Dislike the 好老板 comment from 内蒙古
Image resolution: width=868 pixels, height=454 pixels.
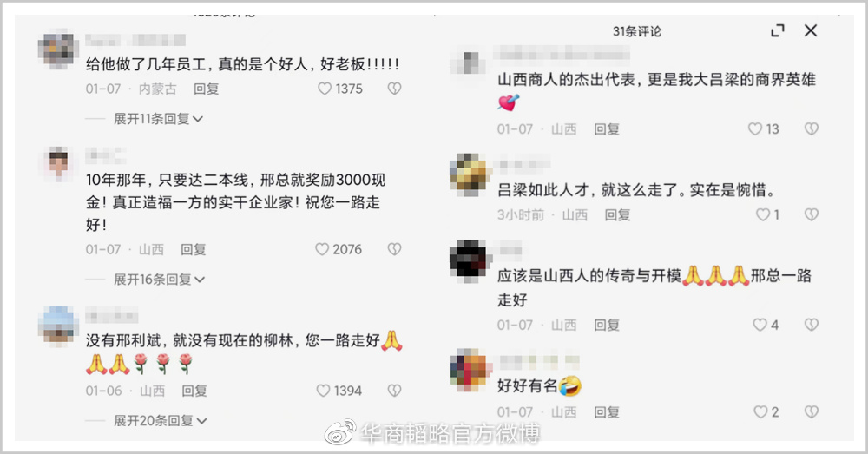[394, 89]
